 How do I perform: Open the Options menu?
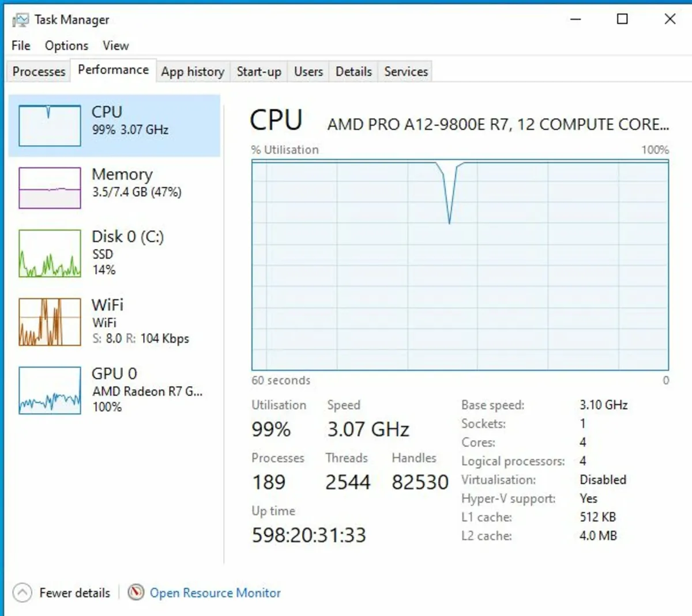(66, 46)
